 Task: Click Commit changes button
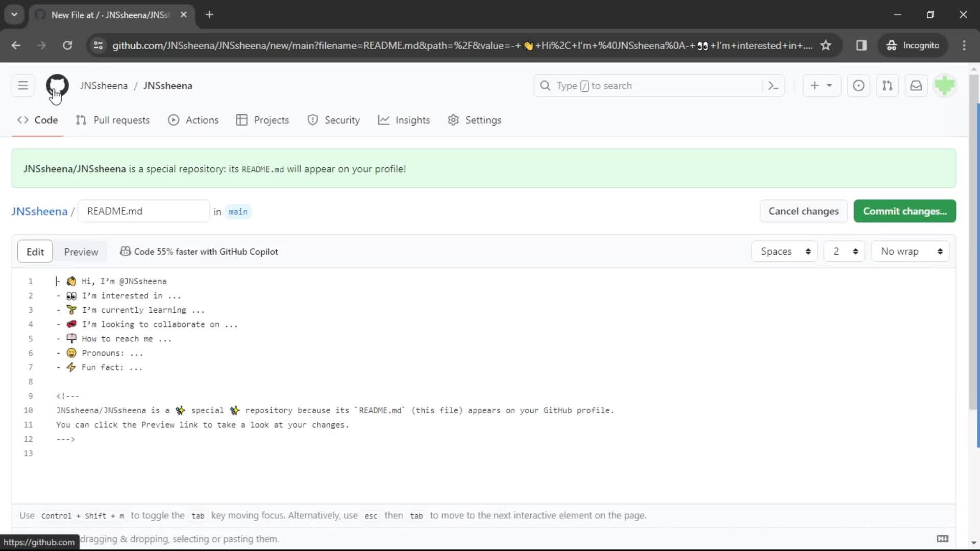(904, 211)
